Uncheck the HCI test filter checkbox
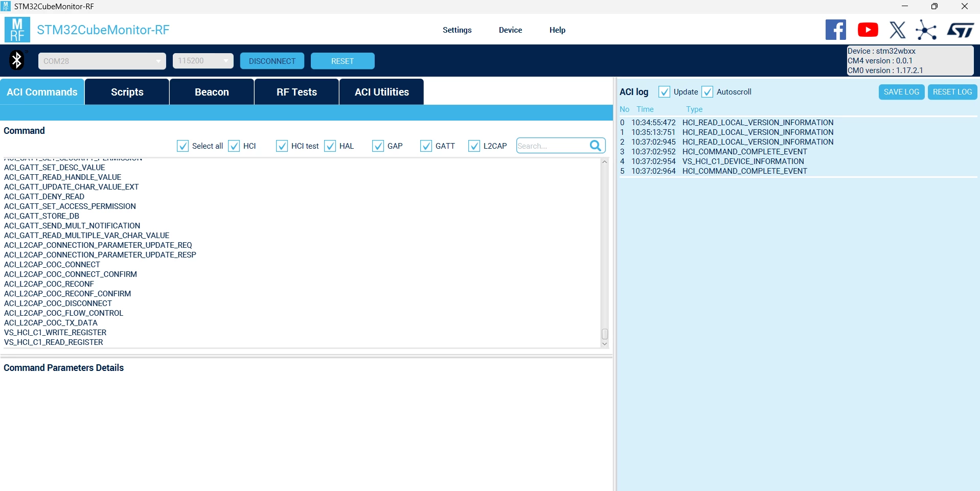This screenshot has width=980, height=491. 282,146
